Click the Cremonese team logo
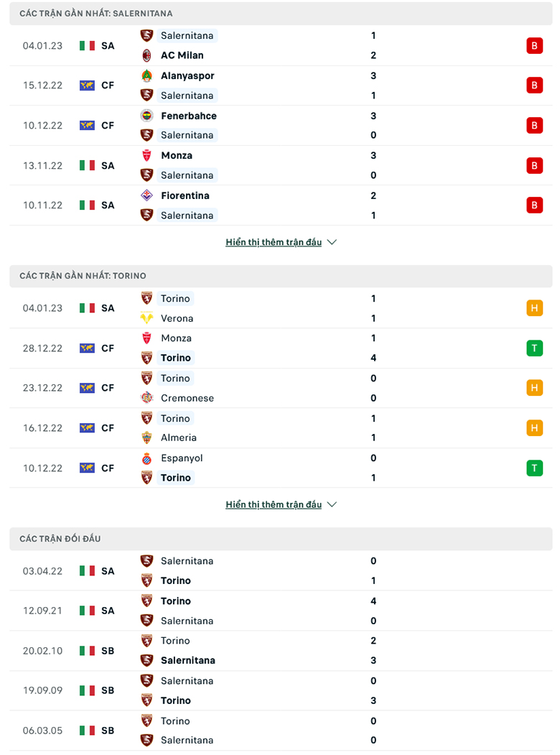Screen dimensions: 560x755 click(146, 398)
